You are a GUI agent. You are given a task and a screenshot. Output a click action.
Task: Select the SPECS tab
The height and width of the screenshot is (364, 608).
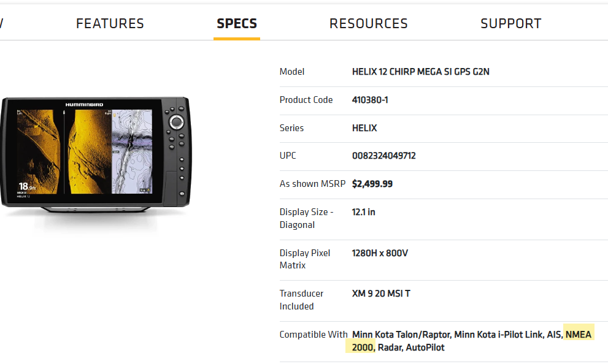(237, 24)
